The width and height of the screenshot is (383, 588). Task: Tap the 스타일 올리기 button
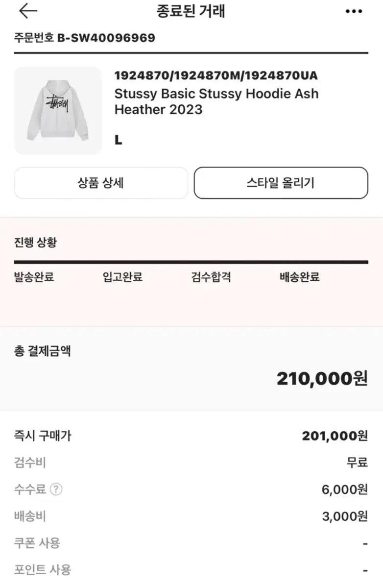point(281,183)
